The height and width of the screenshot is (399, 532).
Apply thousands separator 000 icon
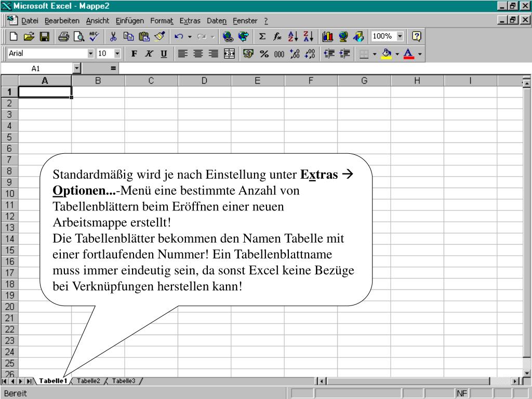[x=279, y=54]
